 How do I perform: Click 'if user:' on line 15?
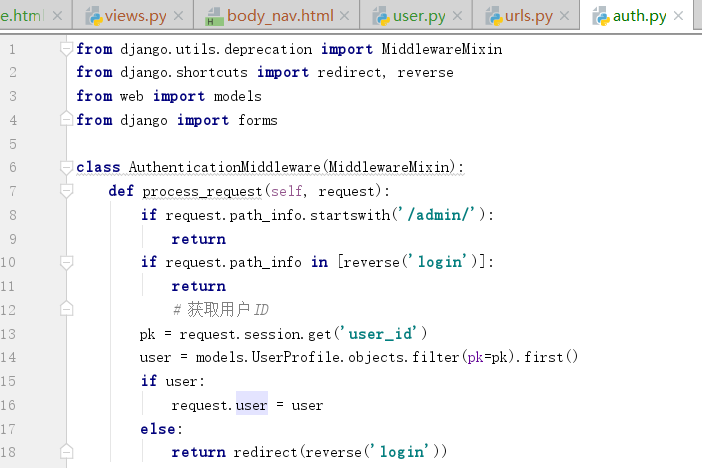[x=172, y=381]
